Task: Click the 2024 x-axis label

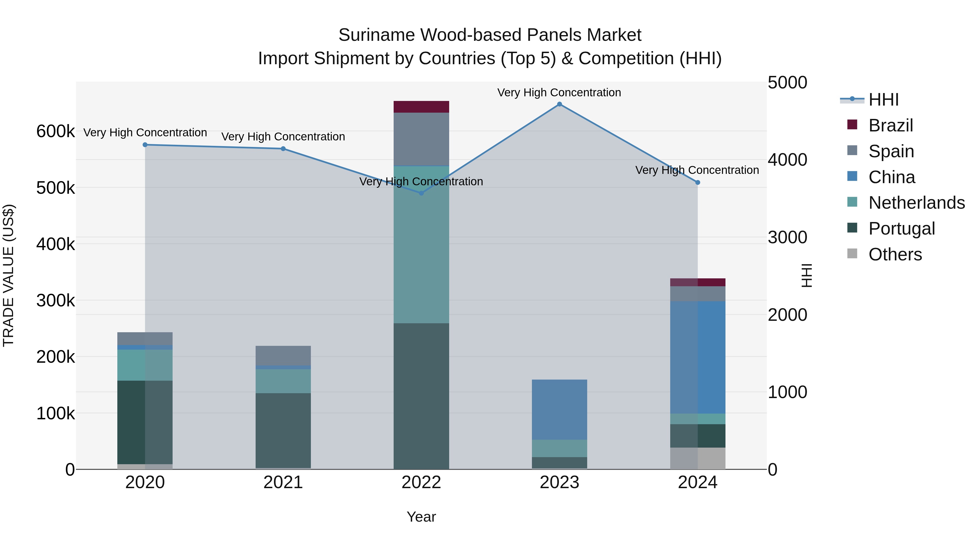Action: click(698, 482)
